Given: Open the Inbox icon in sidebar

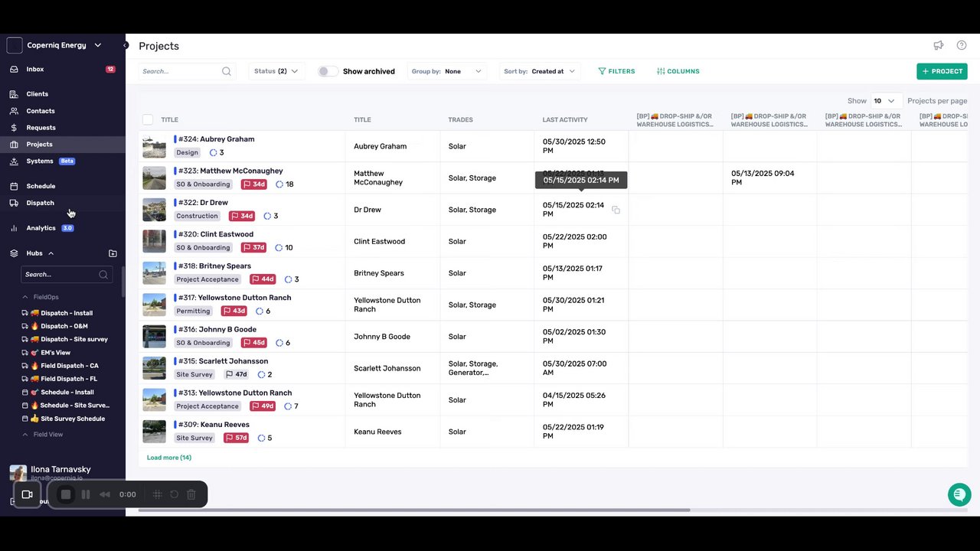Looking at the screenshot, I should click(14, 69).
